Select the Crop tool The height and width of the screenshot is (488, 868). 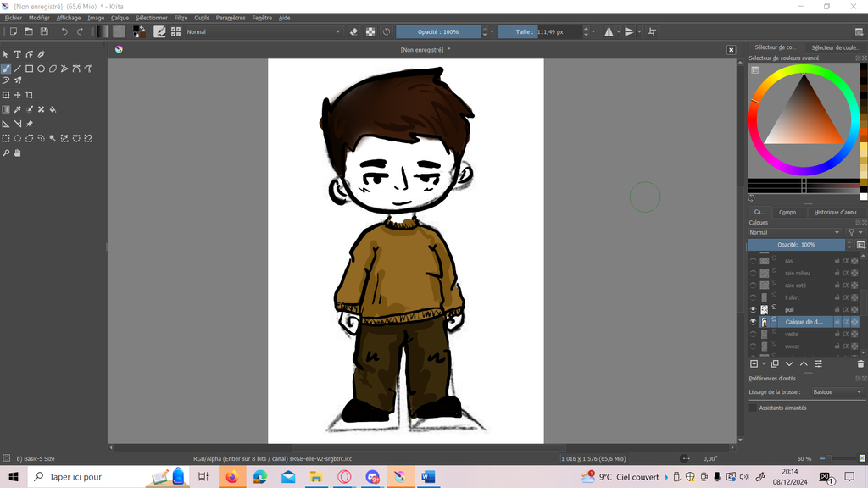[x=30, y=95]
